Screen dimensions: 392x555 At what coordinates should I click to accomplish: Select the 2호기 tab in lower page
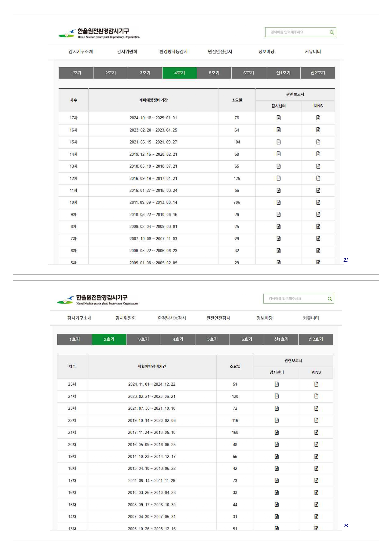(x=109, y=339)
